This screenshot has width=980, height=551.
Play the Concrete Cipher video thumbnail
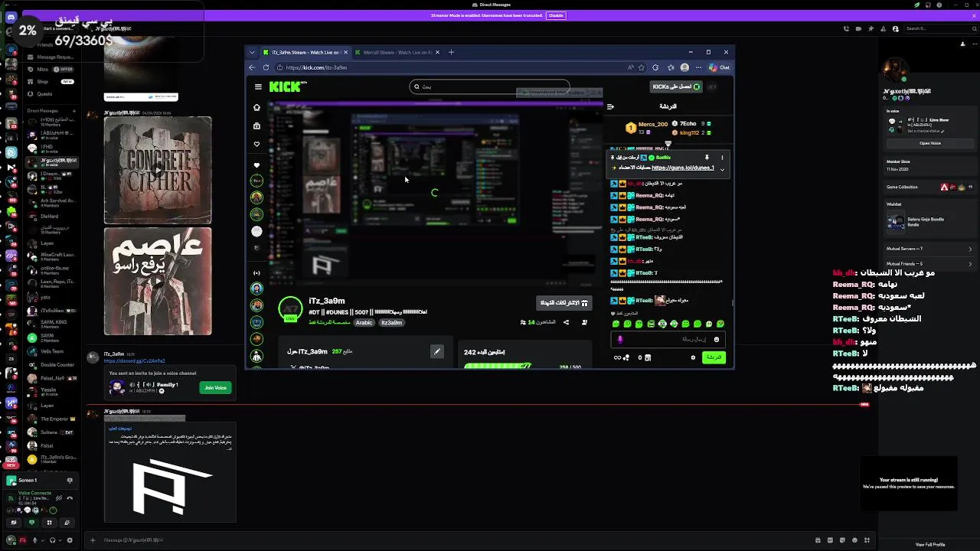(158, 170)
